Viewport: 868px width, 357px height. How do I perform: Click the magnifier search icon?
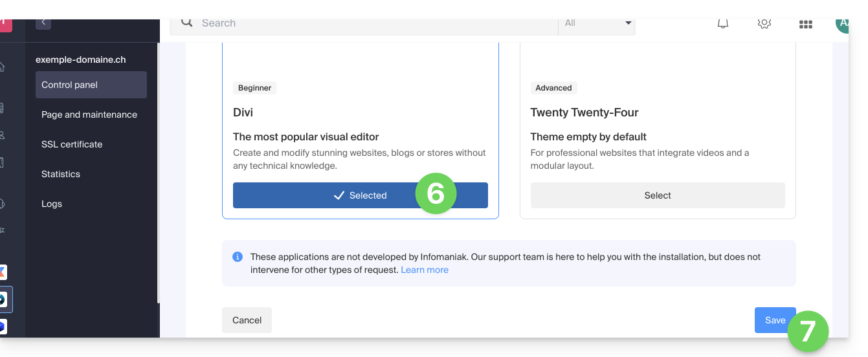[x=187, y=23]
